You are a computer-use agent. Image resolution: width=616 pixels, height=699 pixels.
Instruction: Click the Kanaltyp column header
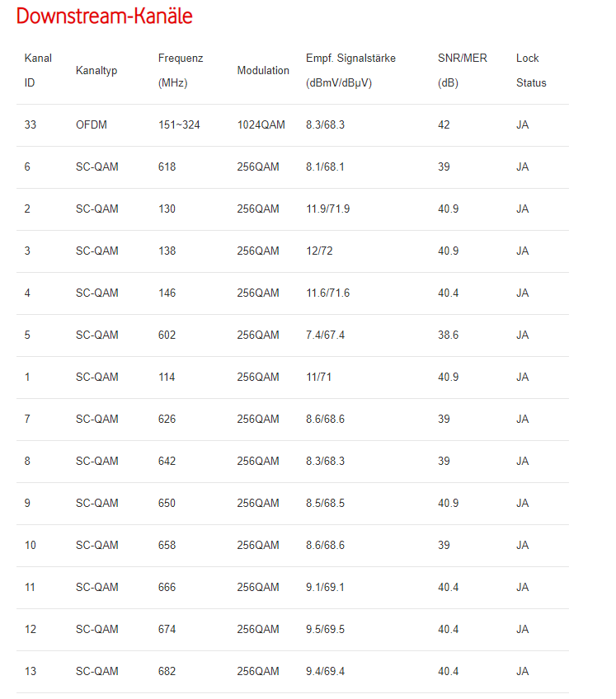[x=96, y=71]
